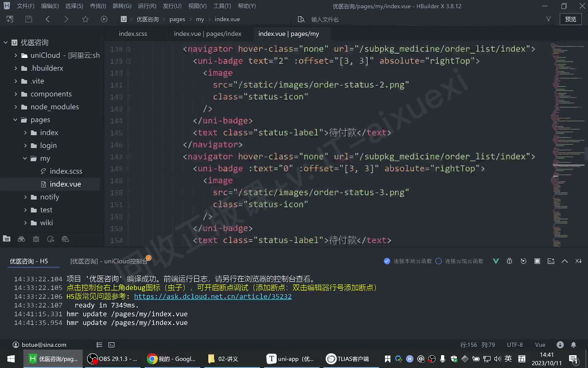Click the botue@sina.com account

click(x=44, y=345)
